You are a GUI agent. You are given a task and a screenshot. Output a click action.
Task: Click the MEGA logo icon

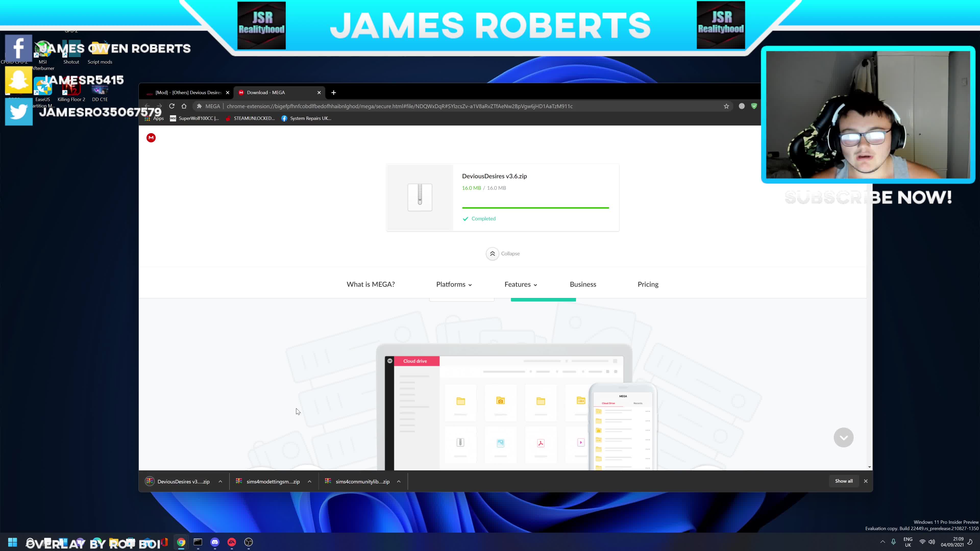click(151, 138)
